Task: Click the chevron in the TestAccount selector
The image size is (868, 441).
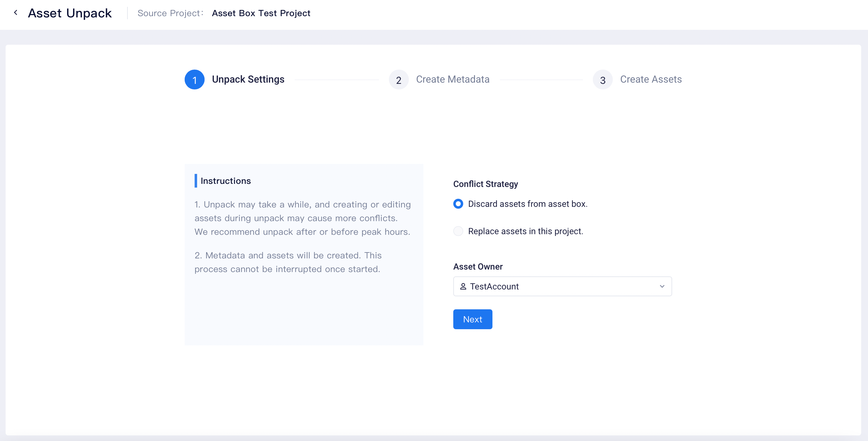Action: tap(662, 286)
